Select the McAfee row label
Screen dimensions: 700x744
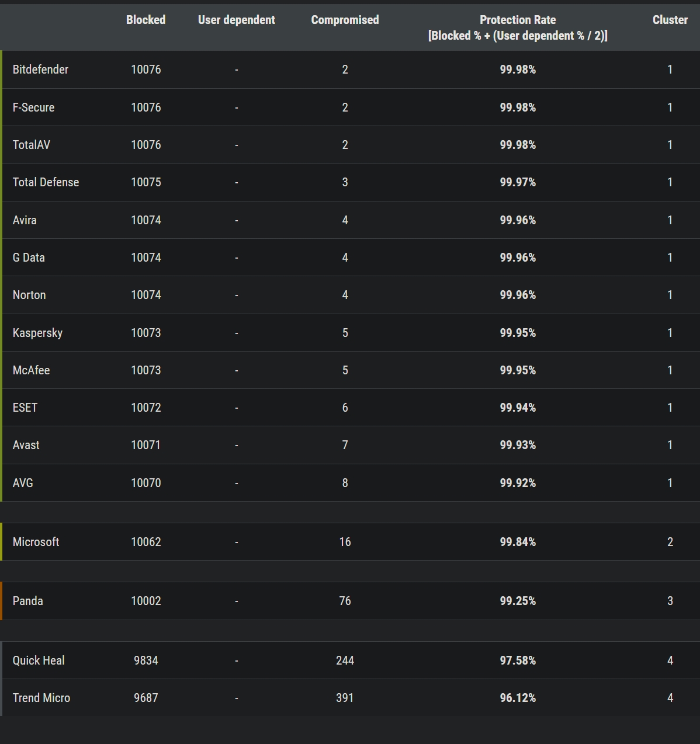click(31, 370)
